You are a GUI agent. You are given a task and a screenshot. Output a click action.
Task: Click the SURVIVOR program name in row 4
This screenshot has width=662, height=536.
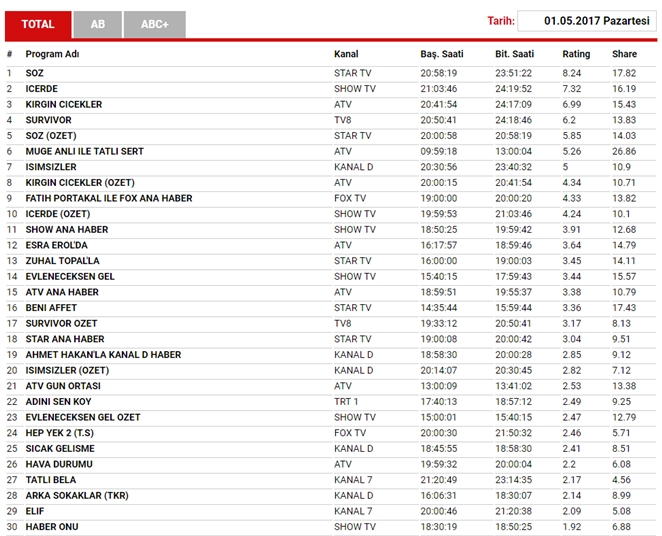pyautogui.click(x=49, y=120)
